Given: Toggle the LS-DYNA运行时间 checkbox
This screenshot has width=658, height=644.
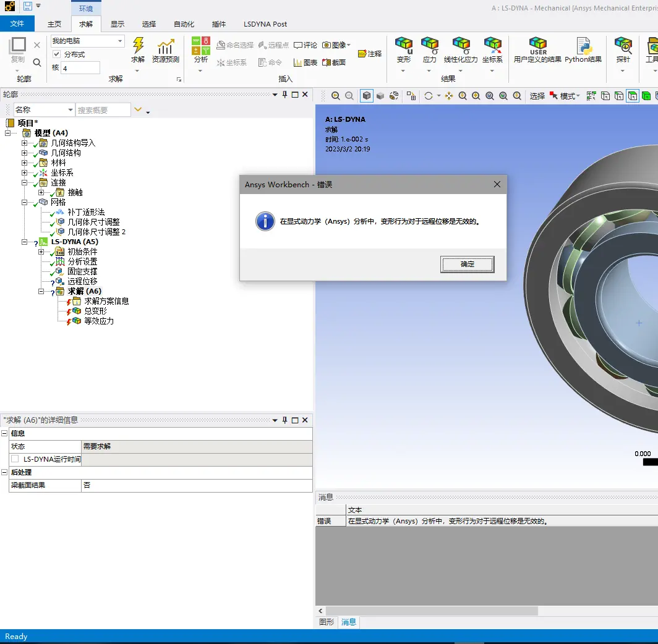Looking at the screenshot, I should (15, 459).
